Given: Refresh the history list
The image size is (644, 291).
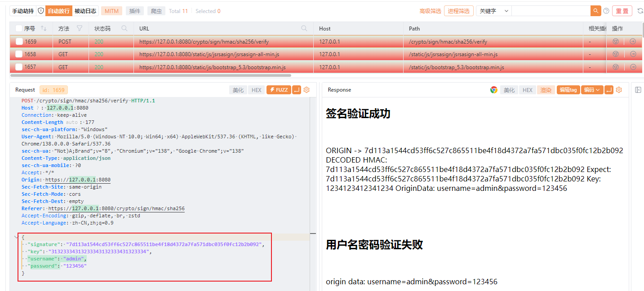Looking at the screenshot, I should [x=640, y=11].
